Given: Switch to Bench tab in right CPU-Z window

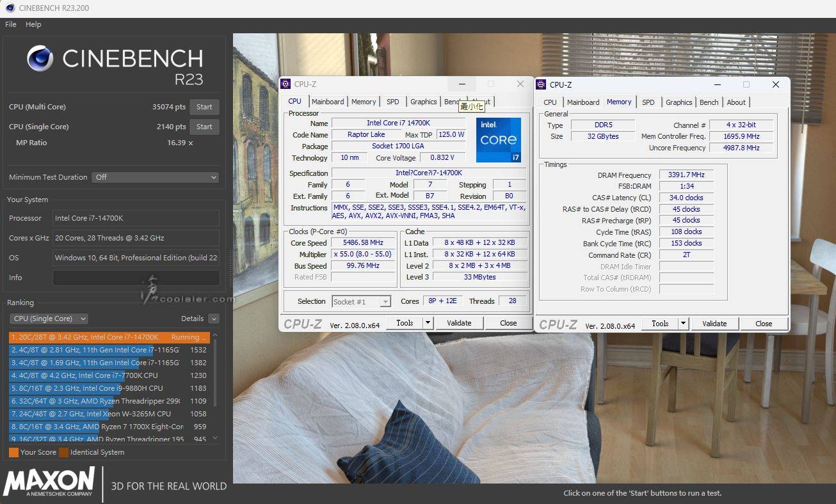Looking at the screenshot, I should (709, 102).
